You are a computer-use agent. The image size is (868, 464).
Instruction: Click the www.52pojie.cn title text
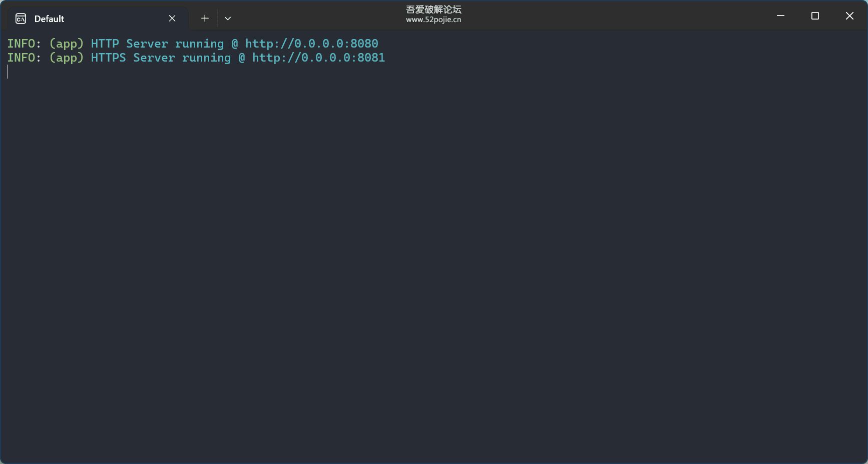click(x=433, y=20)
